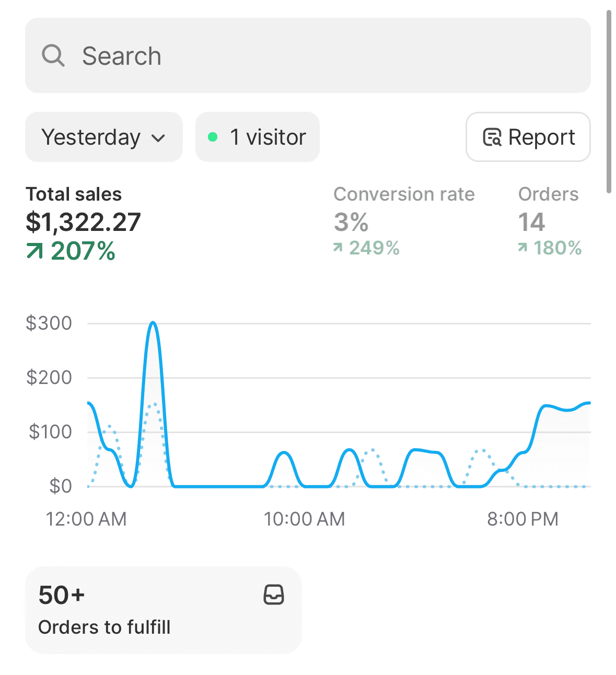This screenshot has width=616, height=675.
Task: Click the 8:00 PM chart axis label
Action: [522, 519]
